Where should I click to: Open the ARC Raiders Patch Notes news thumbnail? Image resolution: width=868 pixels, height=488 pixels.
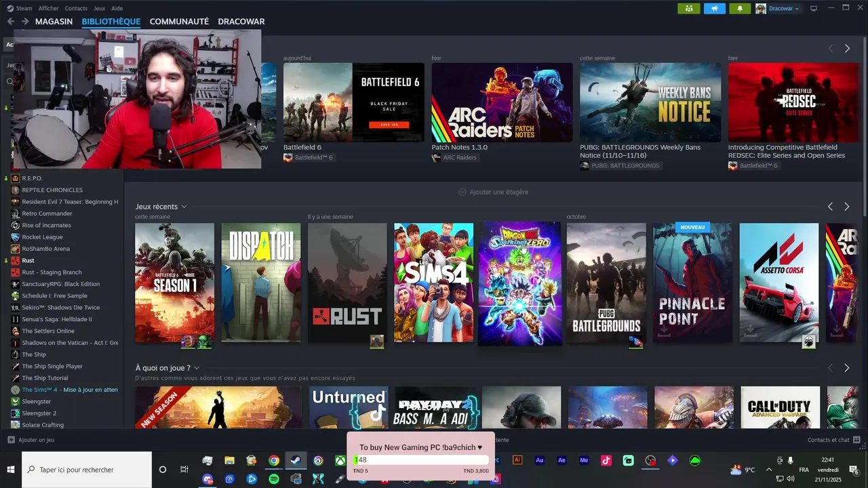click(502, 102)
